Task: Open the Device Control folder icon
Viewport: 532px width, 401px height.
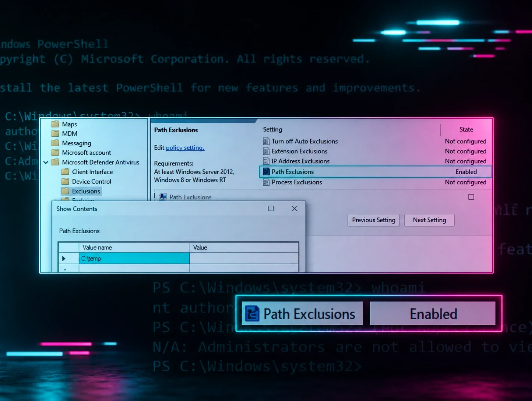Action: [x=65, y=181]
